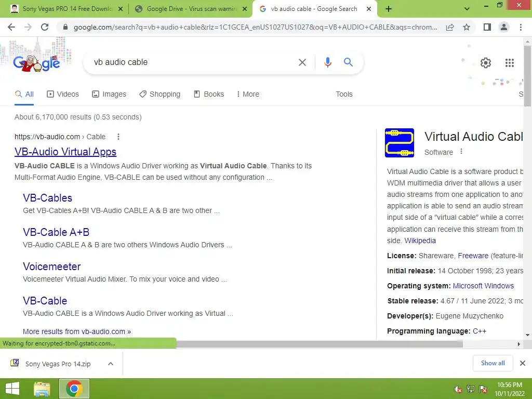Submit search with magnifier icon
Screen dimensions: 532x399
pyautogui.click(x=348, y=62)
